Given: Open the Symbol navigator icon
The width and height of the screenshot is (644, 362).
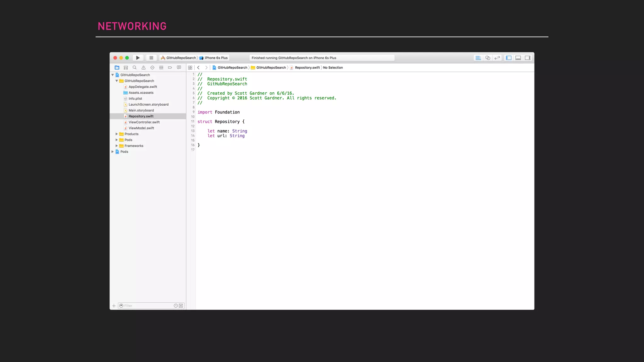Looking at the screenshot, I should click(x=126, y=68).
